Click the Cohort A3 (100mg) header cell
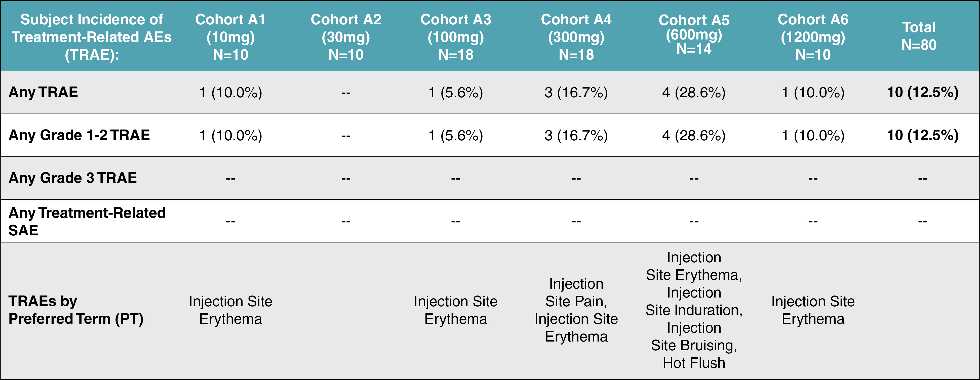Image resolution: width=980 pixels, height=380 pixels. 455,37
